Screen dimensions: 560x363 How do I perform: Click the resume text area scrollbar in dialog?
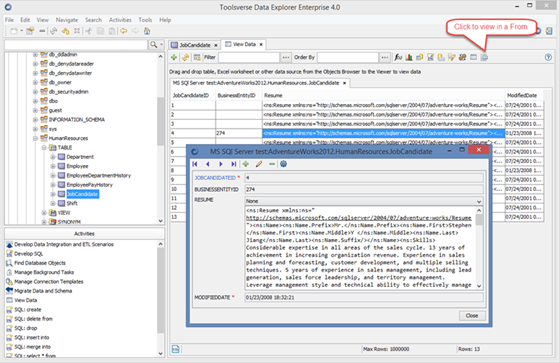(x=479, y=247)
